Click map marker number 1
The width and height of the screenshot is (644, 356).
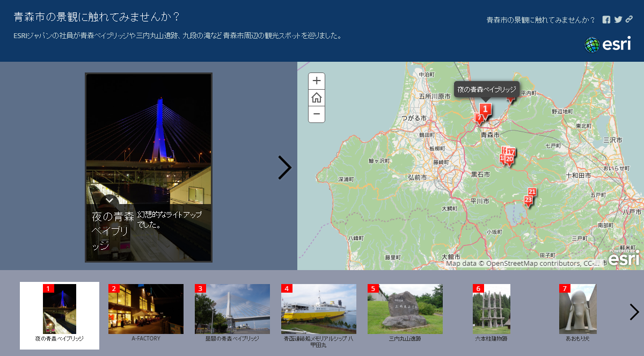click(x=485, y=110)
